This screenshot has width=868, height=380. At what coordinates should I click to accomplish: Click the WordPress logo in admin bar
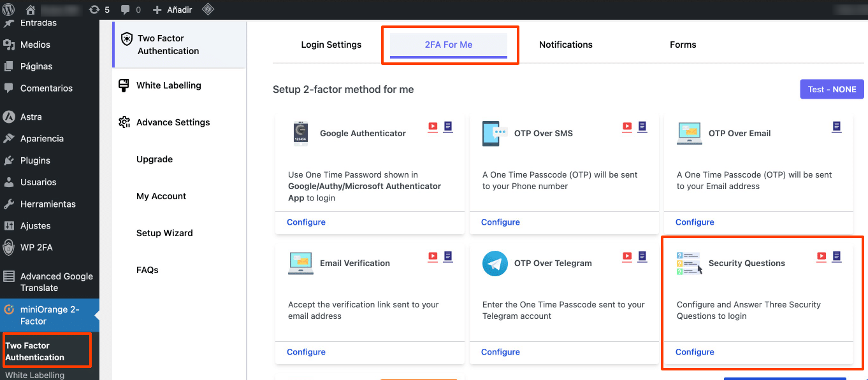[9, 10]
